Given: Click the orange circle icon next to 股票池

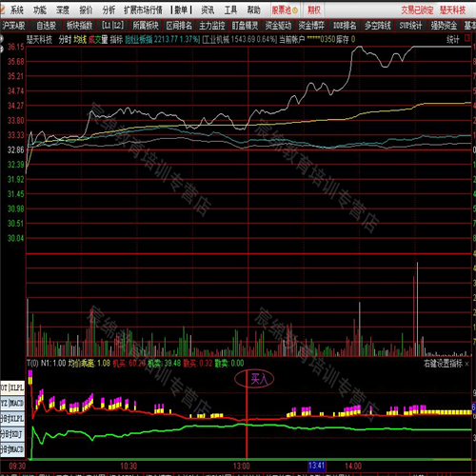Looking at the screenshot, I should click(295, 10).
